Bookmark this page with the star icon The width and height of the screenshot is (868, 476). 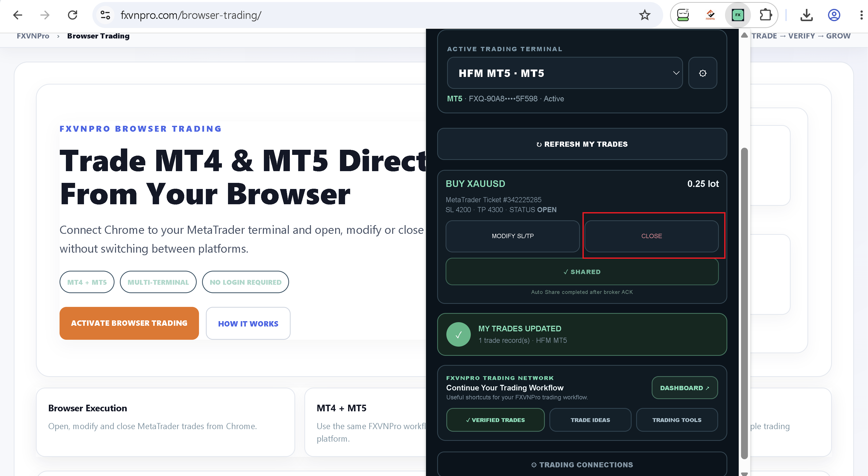tap(645, 15)
